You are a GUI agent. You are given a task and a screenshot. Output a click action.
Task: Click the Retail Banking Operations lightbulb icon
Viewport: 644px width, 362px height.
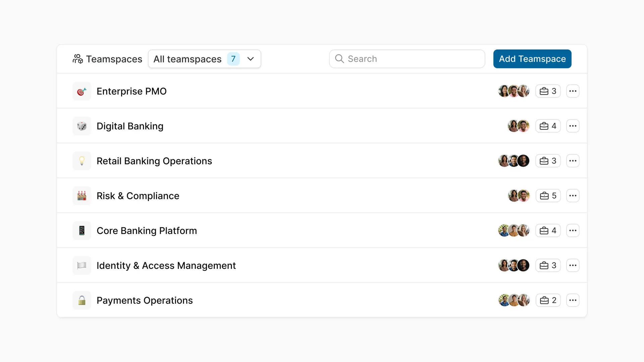(x=82, y=161)
